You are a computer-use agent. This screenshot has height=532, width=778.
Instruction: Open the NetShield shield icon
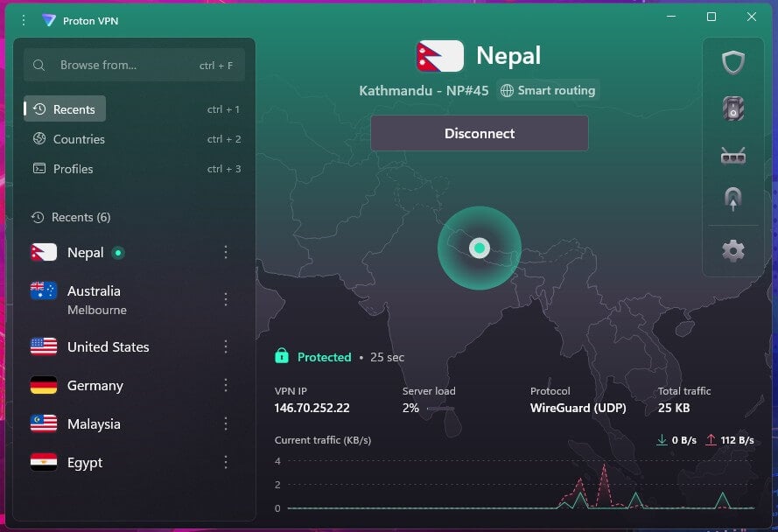coord(732,62)
